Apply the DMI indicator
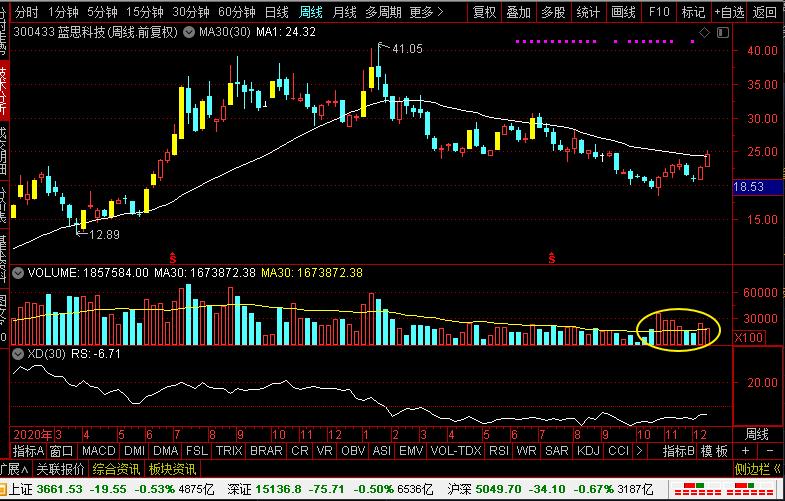 point(134,451)
